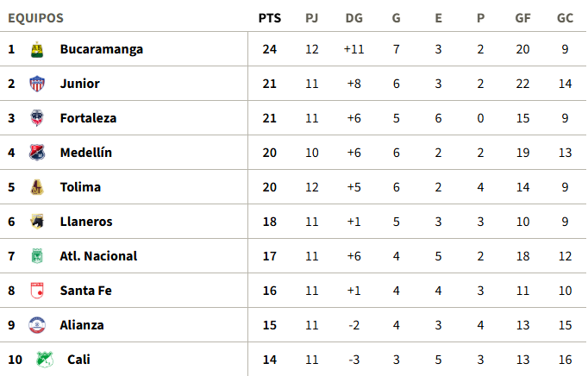Click the Llaneros team crest icon

36,222
